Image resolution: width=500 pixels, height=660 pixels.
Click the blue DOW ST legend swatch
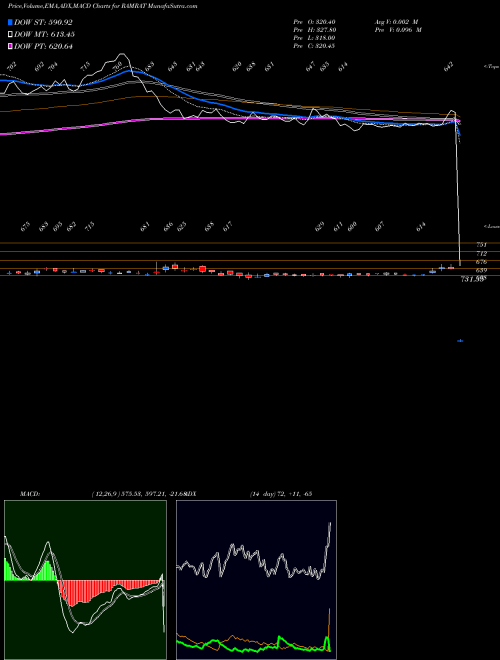coord(11,22)
